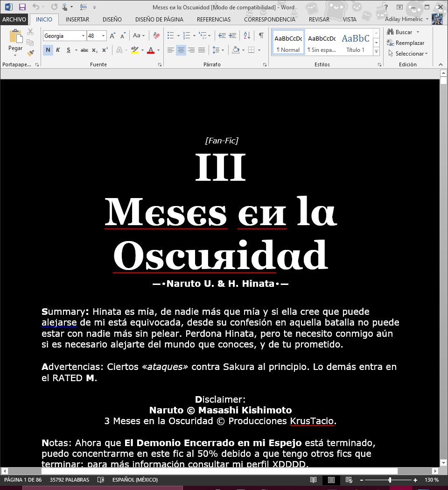
Task: Sort the selected text alphabetically
Action: click(247, 36)
